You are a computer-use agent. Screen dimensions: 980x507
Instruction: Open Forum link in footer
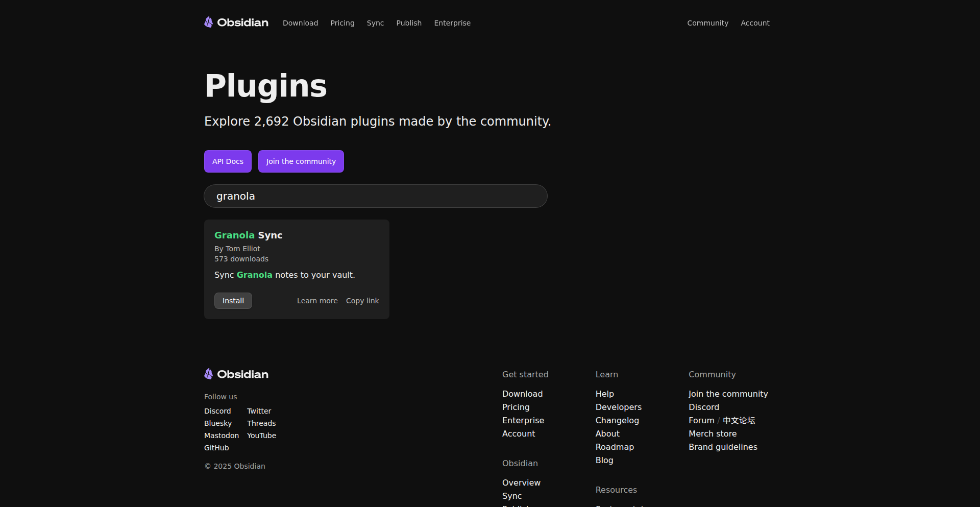coord(701,420)
